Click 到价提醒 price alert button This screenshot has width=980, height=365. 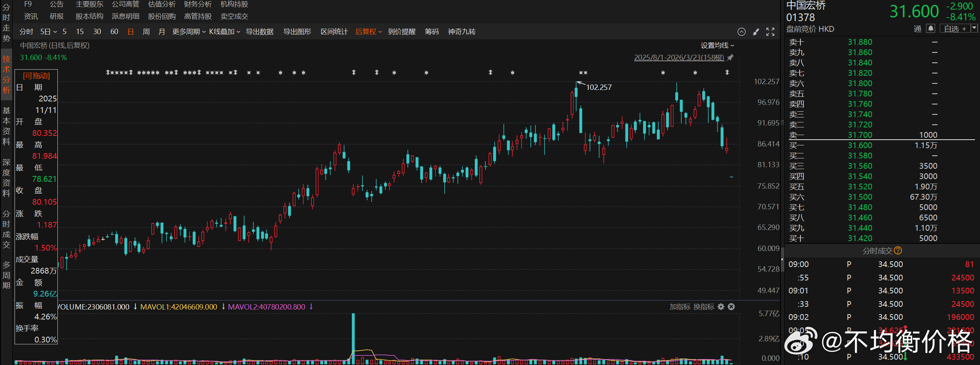tap(402, 32)
